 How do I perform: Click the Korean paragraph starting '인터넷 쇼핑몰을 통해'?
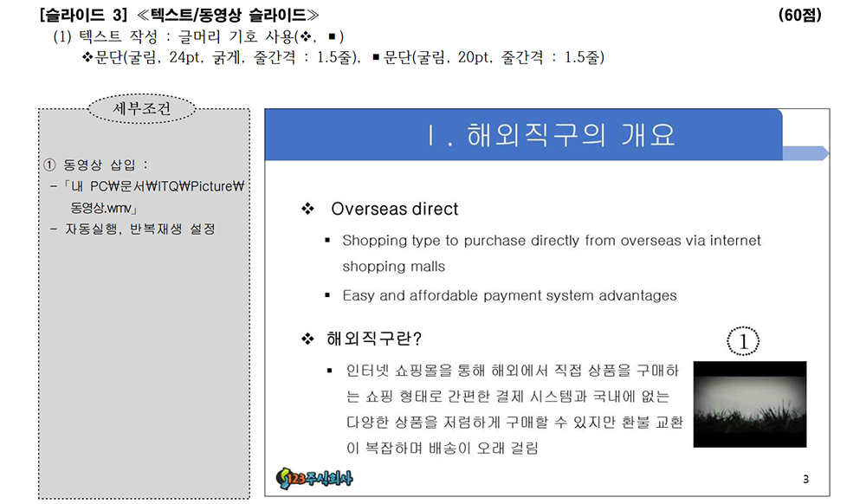tap(514, 409)
